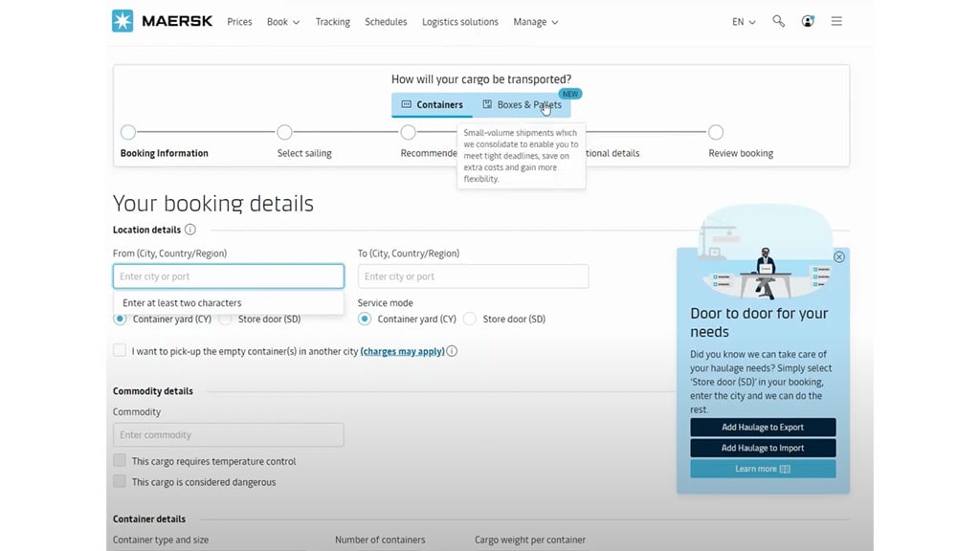
Task: Open the search magnifier icon
Action: click(x=778, y=20)
